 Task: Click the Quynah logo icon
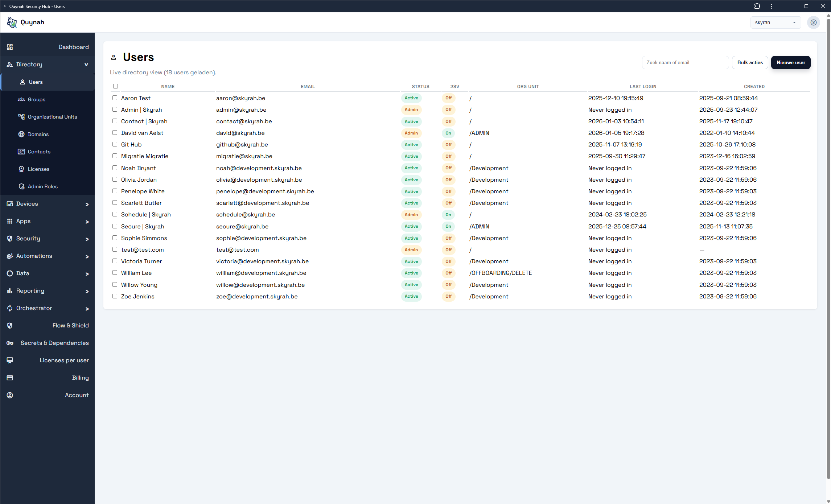[x=12, y=22]
